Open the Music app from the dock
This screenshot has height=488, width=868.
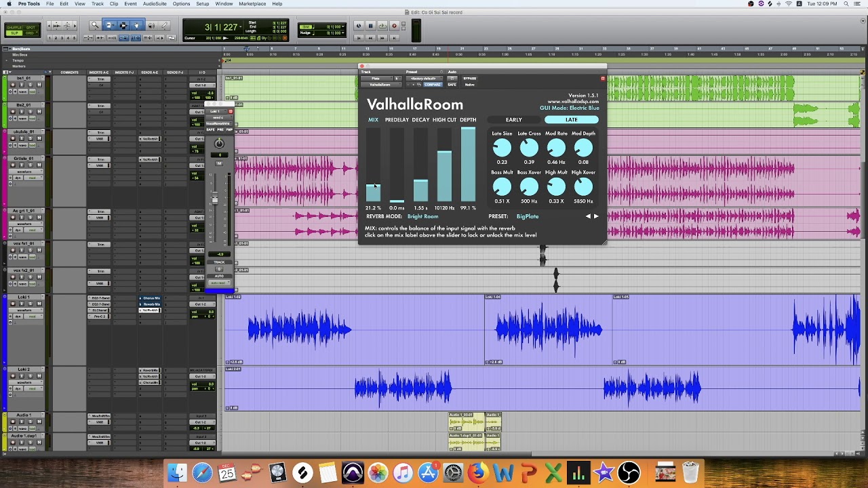click(x=403, y=472)
